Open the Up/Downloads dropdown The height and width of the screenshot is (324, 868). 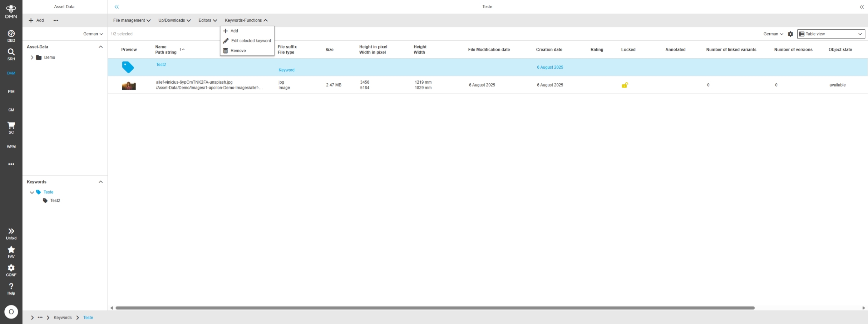click(174, 20)
